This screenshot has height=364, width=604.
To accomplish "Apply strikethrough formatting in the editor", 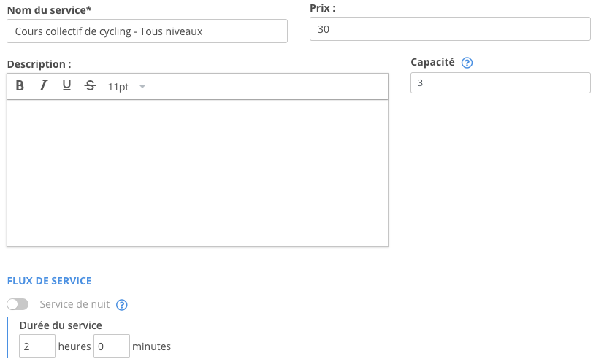I will 90,86.
